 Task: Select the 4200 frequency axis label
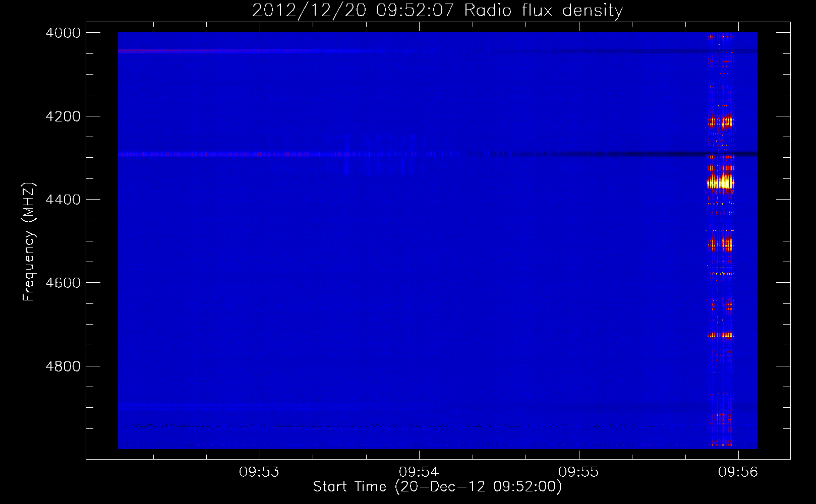63,116
